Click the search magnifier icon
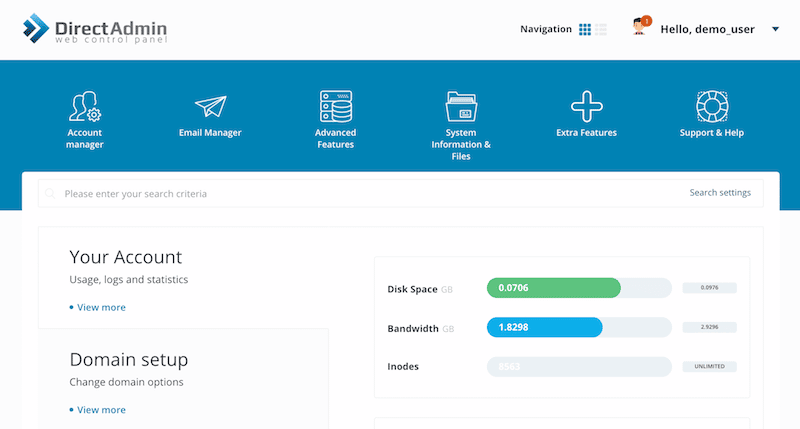This screenshot has width=800, height=429. pos(50,193)
